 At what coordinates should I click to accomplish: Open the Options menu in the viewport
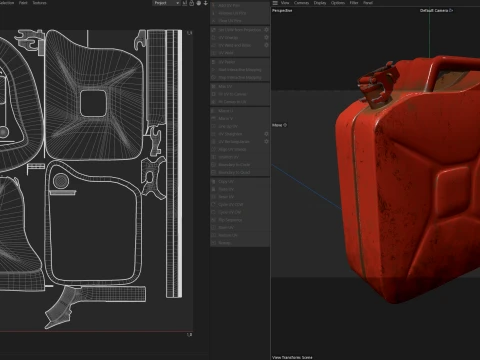338,3
